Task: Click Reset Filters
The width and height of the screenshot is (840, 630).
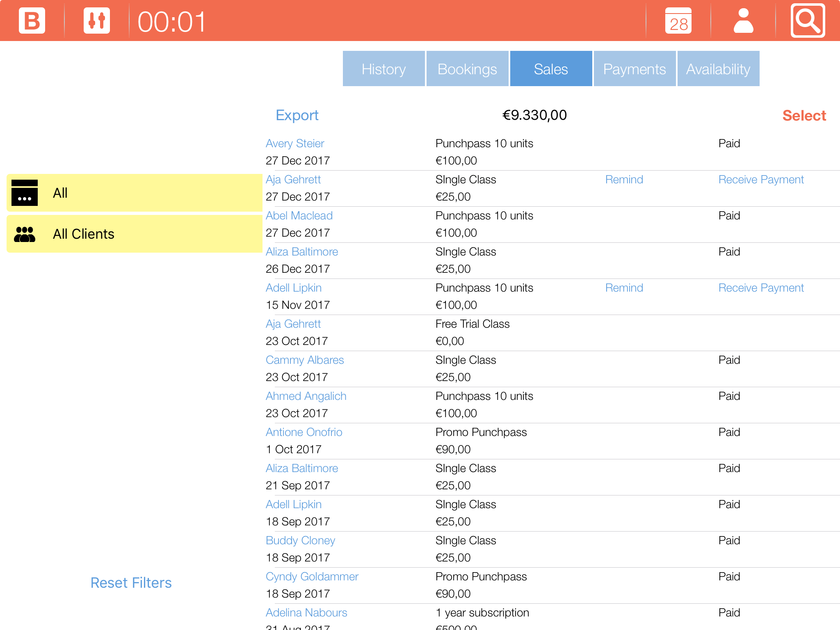Action: point(131,583)
